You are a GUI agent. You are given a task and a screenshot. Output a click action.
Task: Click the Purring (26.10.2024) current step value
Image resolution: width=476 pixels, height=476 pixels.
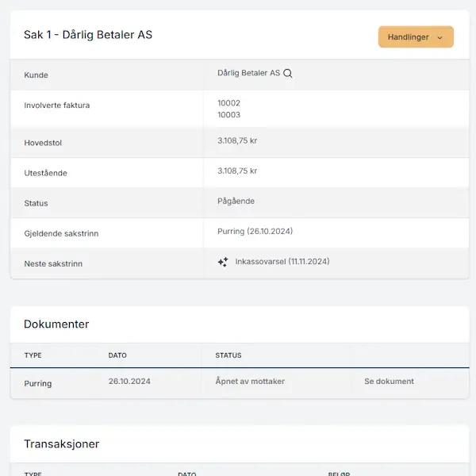pyautogui.click(x=255, y=232)
